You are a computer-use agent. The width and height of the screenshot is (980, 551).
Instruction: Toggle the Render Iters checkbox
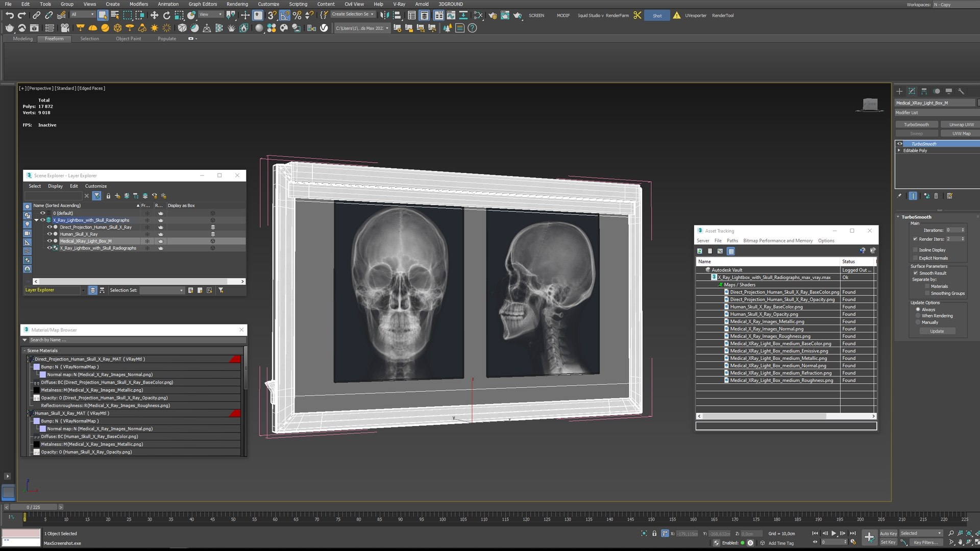[915, 239]
